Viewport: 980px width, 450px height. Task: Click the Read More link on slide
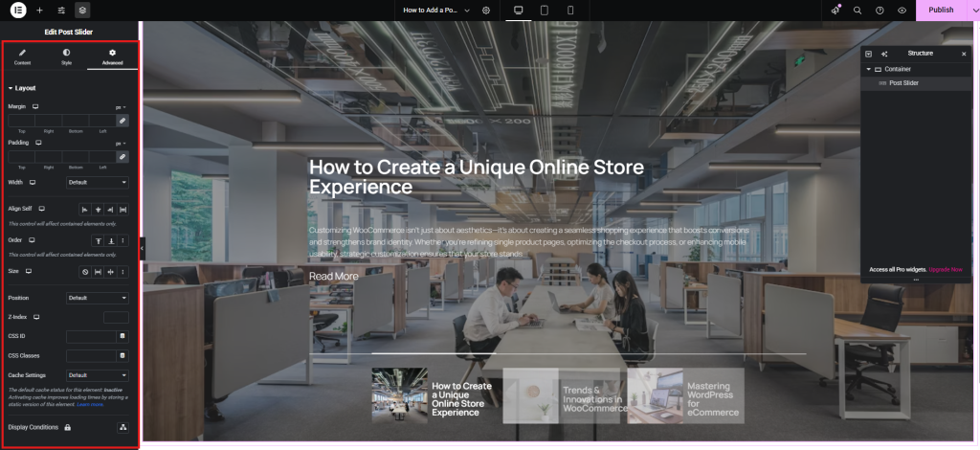333,277
